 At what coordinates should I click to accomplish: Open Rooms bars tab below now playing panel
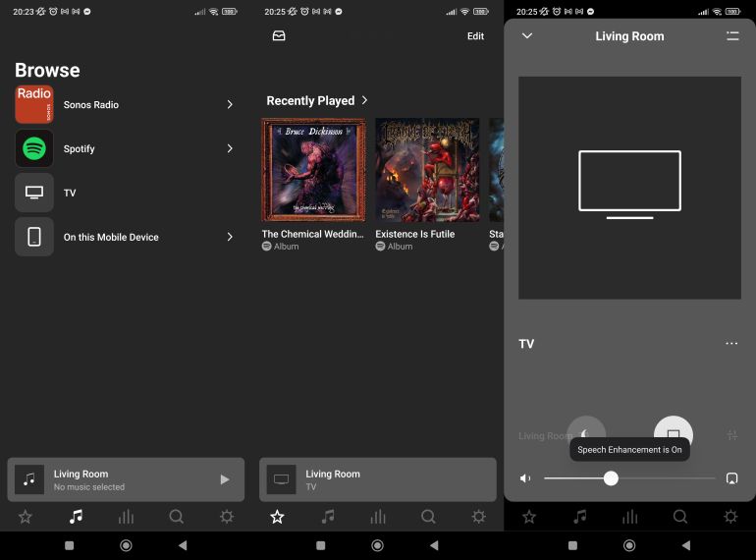point(629,517)
